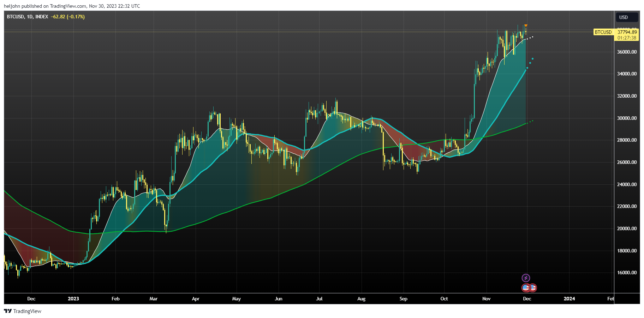Click the 24000.00 price axis label
Image resolution: width=644 pixels, height=318 pixels.
tap(627, 184)
